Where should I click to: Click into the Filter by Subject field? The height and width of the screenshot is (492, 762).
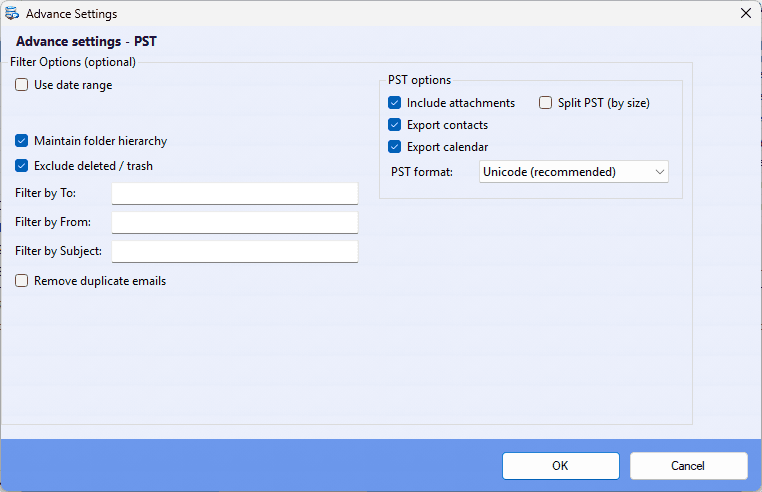tap(235, 252)
